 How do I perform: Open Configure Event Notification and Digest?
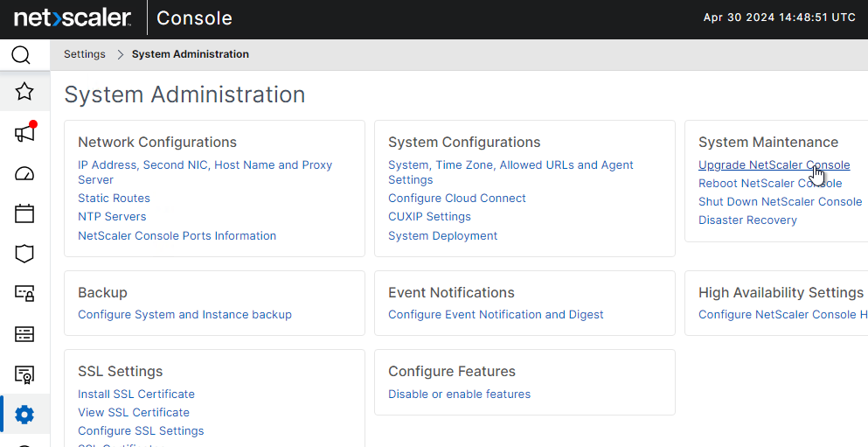click(x=496, y=315)
